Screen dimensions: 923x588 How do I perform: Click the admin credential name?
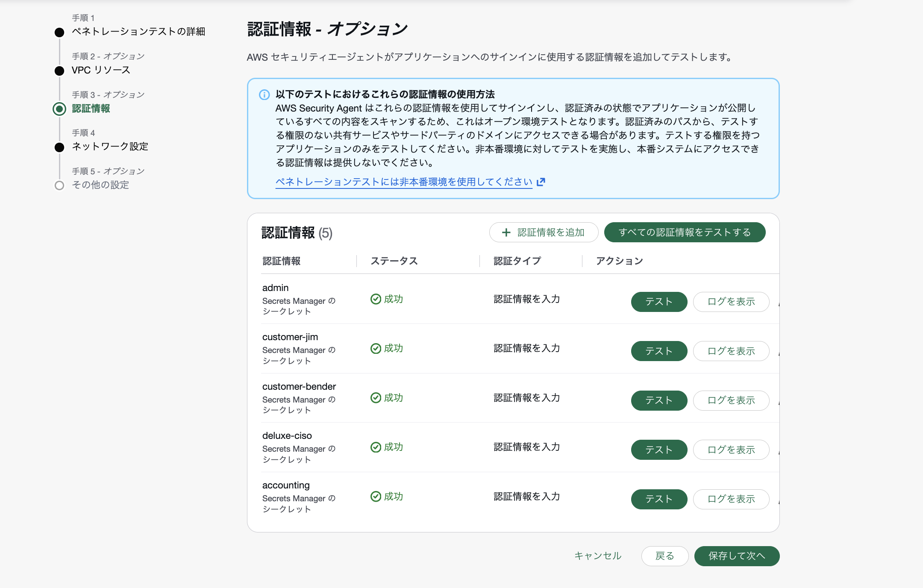point(276,288)
